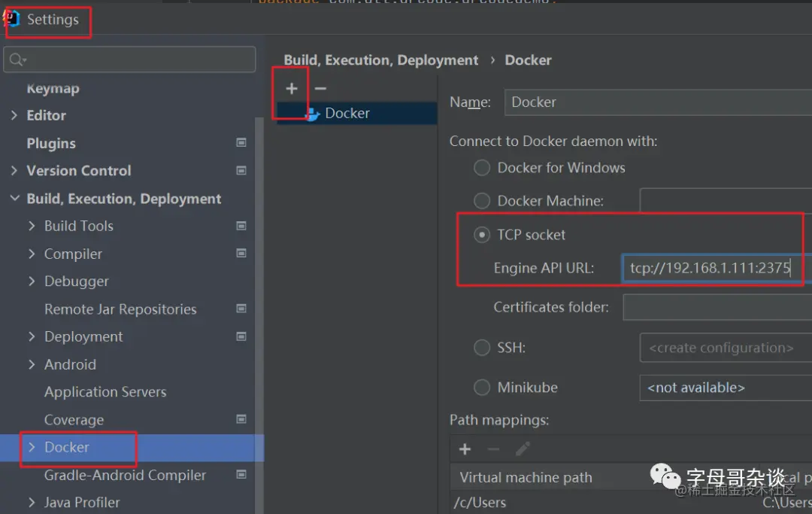Click the Docker Name input field

coord(658,102)
